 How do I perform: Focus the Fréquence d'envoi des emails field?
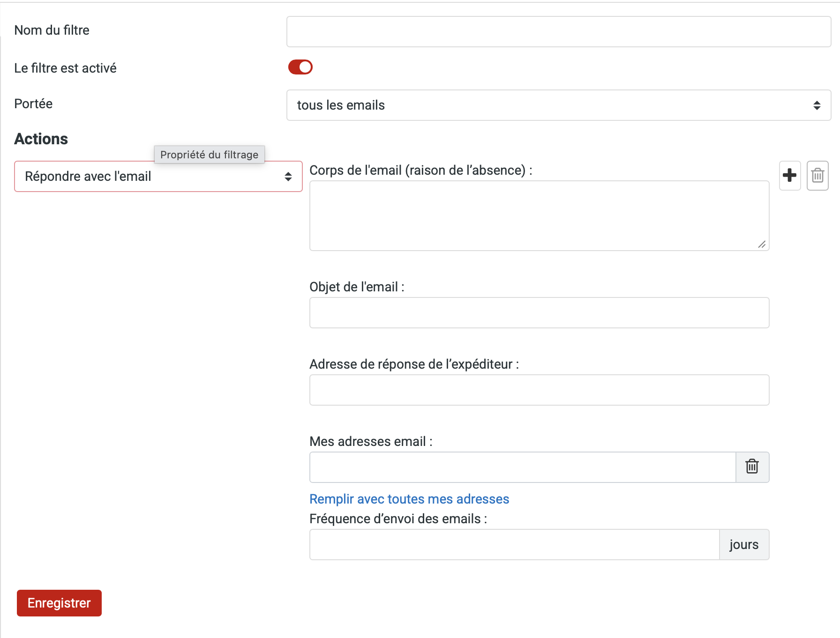[x=514, y=544]
